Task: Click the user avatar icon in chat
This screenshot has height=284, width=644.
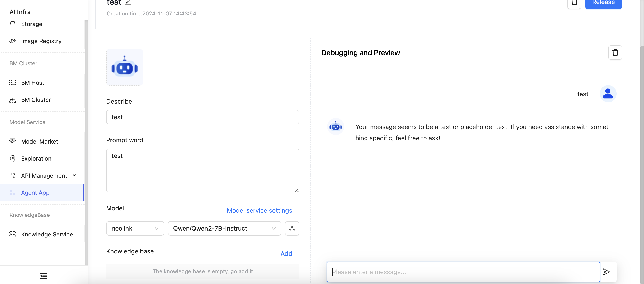Action: point(608,94)
